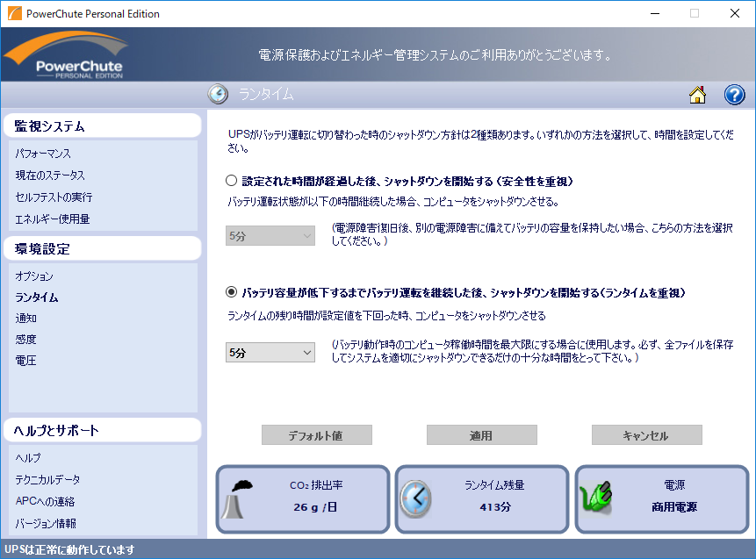Viewport: 756px width, 559px height.
Task: Click the UPSは正常に動作しています status bar text
Action: point(69,549)
